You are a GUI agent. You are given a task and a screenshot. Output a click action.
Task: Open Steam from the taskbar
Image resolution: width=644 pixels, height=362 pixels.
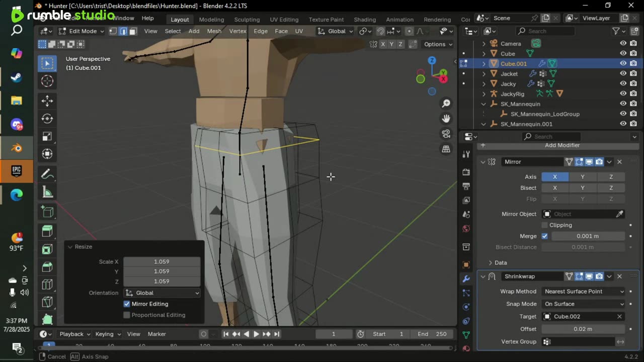point(17,77)
